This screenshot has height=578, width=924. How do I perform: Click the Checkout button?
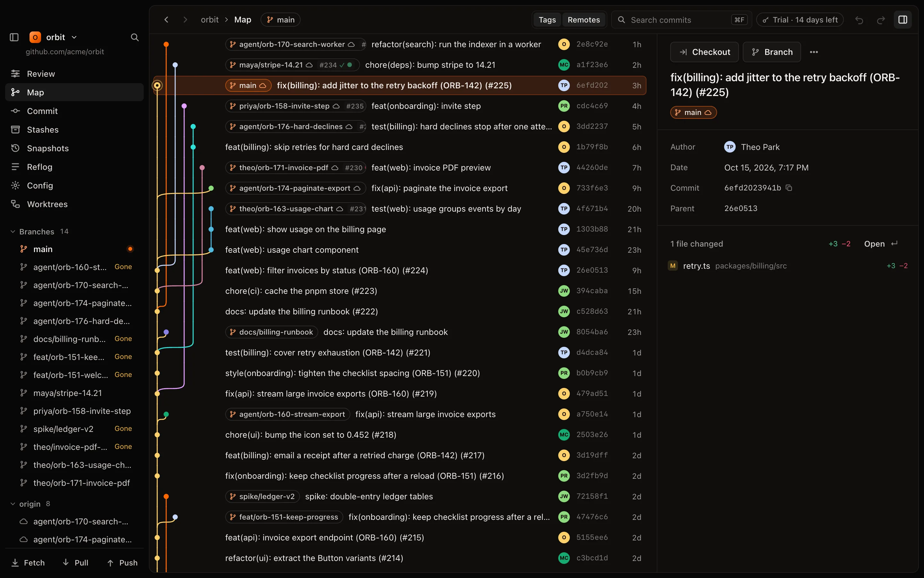(705, 52)
